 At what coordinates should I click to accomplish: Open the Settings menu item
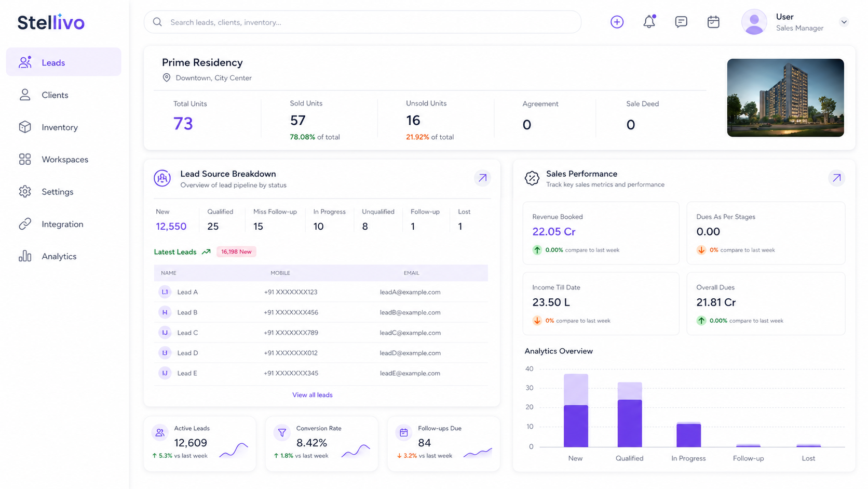click(63, 191)
